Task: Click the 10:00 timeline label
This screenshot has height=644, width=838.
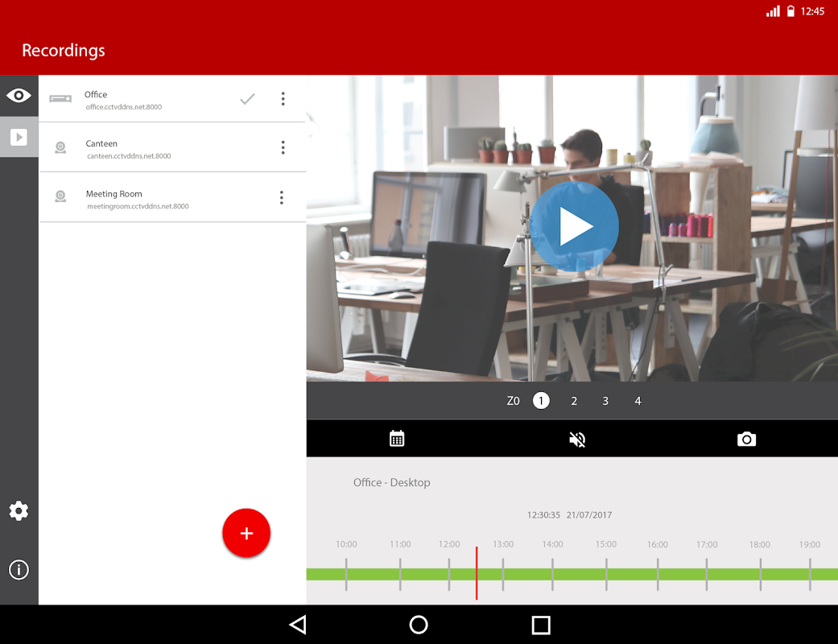Action: coord(346,544)
